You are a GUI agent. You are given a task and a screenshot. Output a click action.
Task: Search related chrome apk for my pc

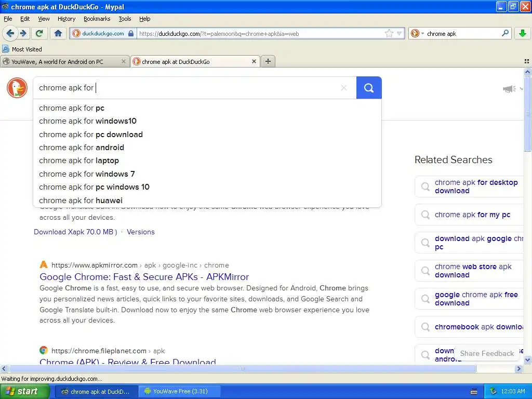pyautogui.click(x=470, y=215)
